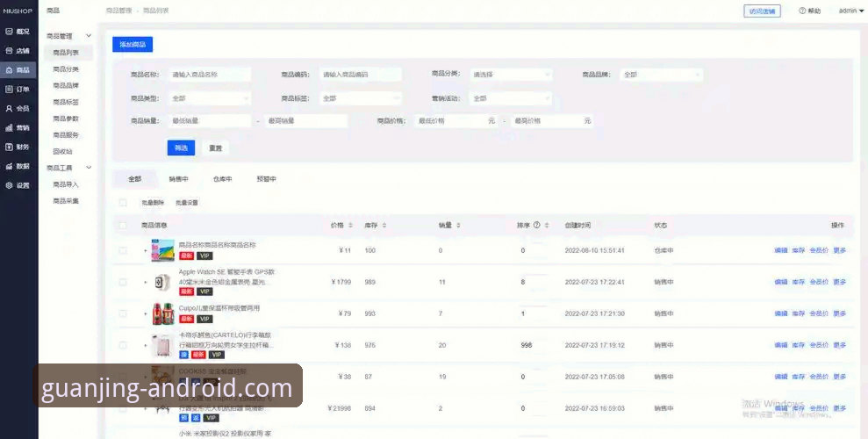868x439 pixels.
Task: Open the 会员 members sidebar icon
Action: click(9, 109)
